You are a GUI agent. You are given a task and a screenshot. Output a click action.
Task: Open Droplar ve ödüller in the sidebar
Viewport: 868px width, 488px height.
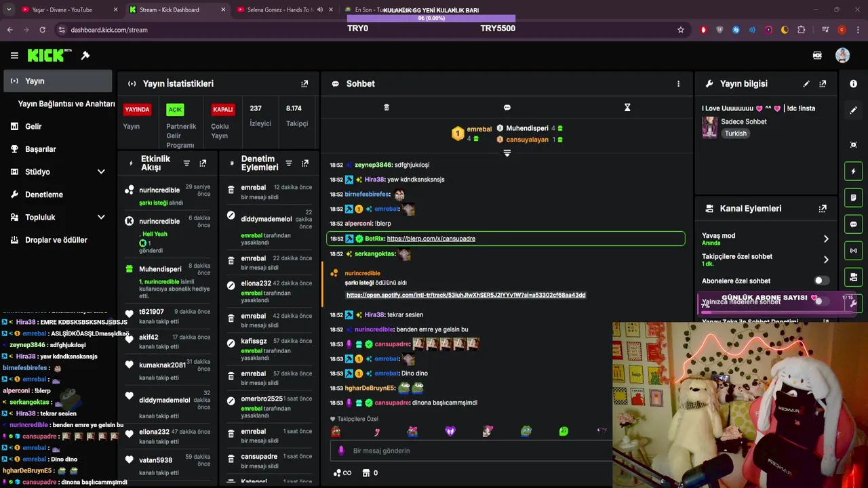point(56,240)
